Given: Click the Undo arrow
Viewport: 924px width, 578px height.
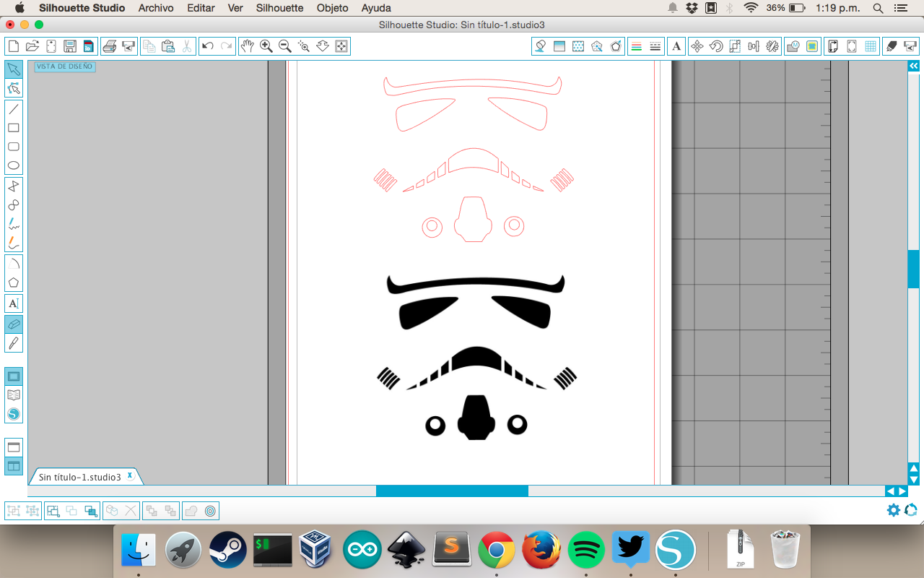Looking at the screenshot, I should click(208, 46).
